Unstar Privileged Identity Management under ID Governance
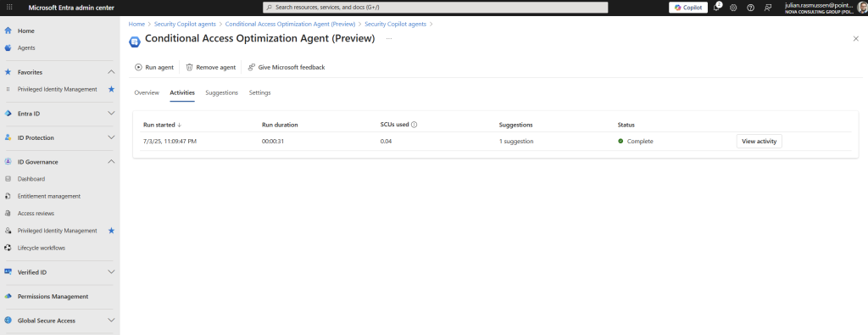 (x=111, y=231)
